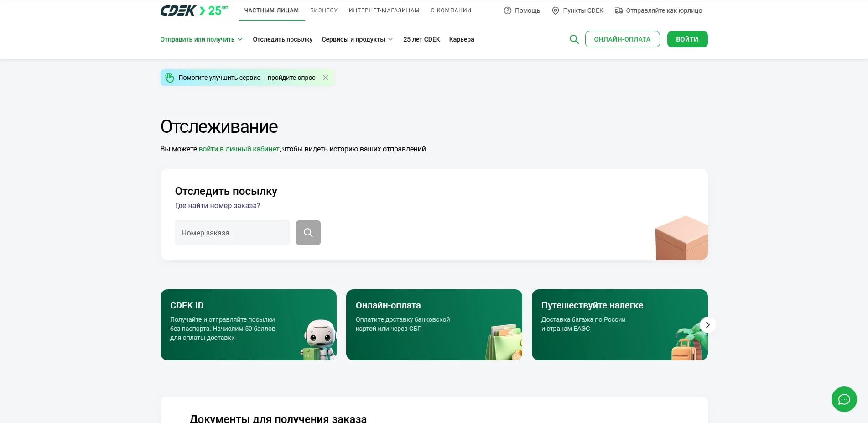Open the О КОМПАНИИ section
Image resolution: width=868 pixels, height=423 pixels.
451,10
